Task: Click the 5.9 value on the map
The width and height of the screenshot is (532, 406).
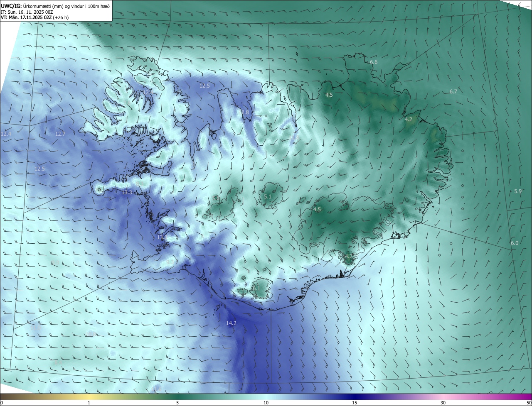Action: (x=518, y=191)
